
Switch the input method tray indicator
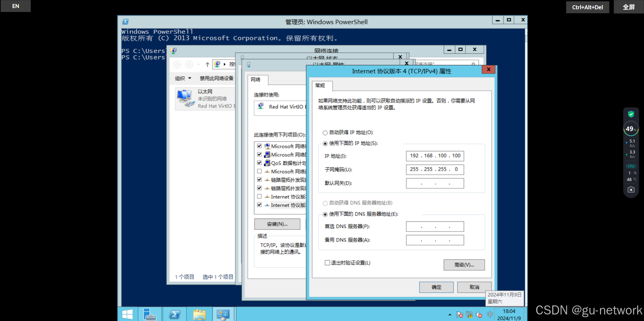(x=490, y=315)
